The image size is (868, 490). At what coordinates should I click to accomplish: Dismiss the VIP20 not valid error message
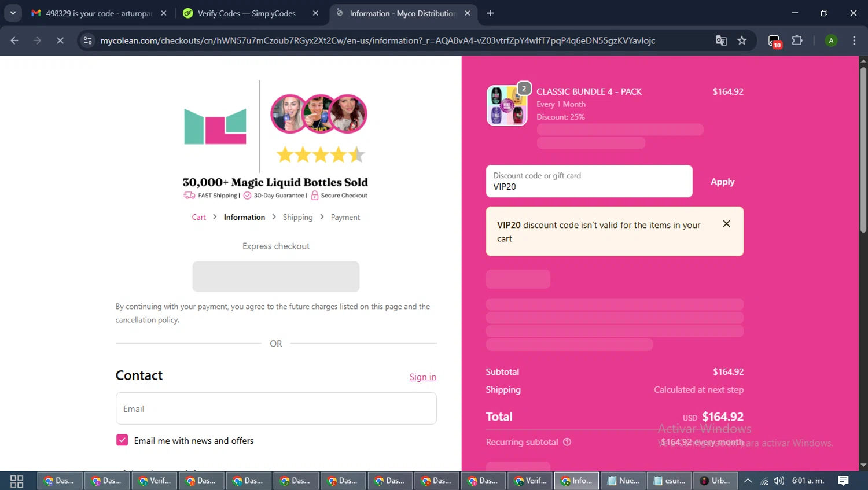point(726,224)
